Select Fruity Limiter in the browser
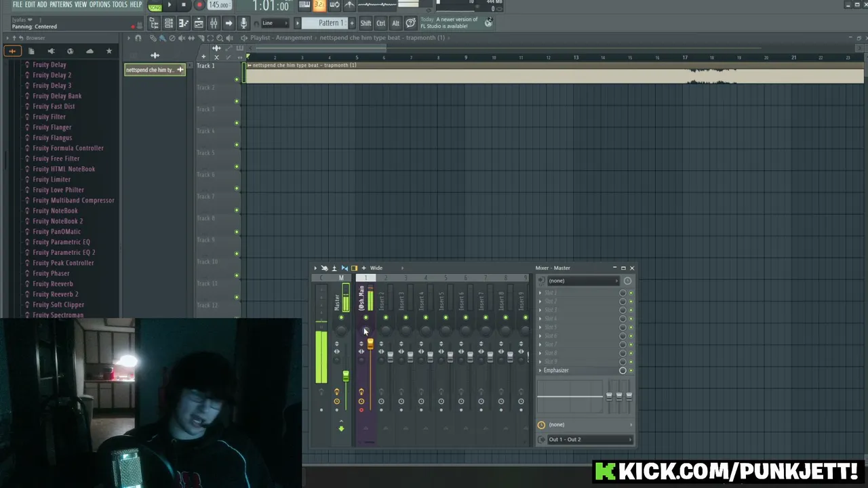Viewport: 868px width, 488px height. pos(52,180)
